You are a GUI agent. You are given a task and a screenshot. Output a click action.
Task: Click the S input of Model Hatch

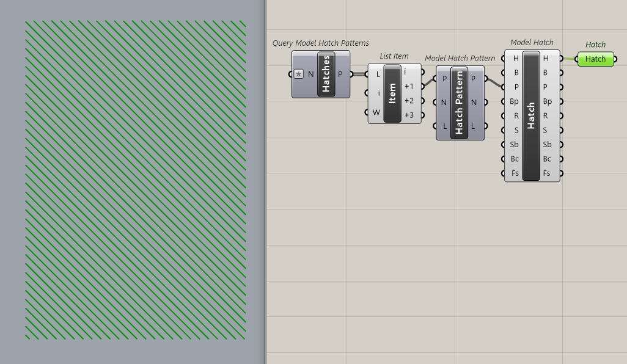pyautogui.click(x=516, y=130)
